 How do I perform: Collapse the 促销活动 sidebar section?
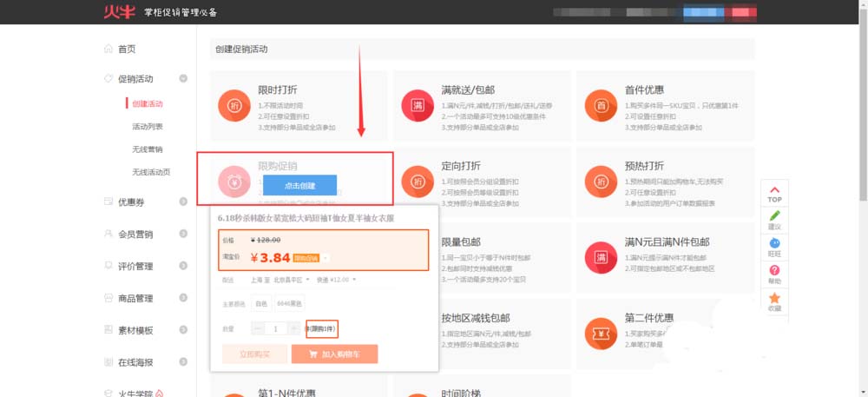(x=183, y=79)
